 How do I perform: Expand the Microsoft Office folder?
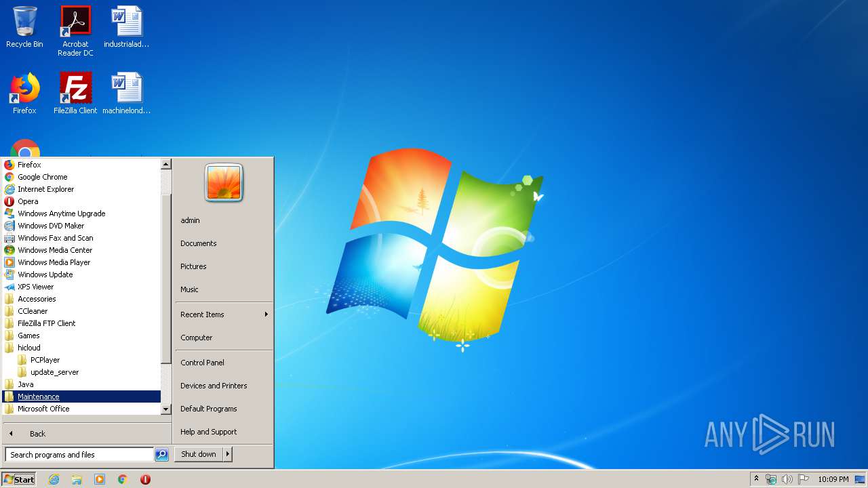click(x=81, y=409)
